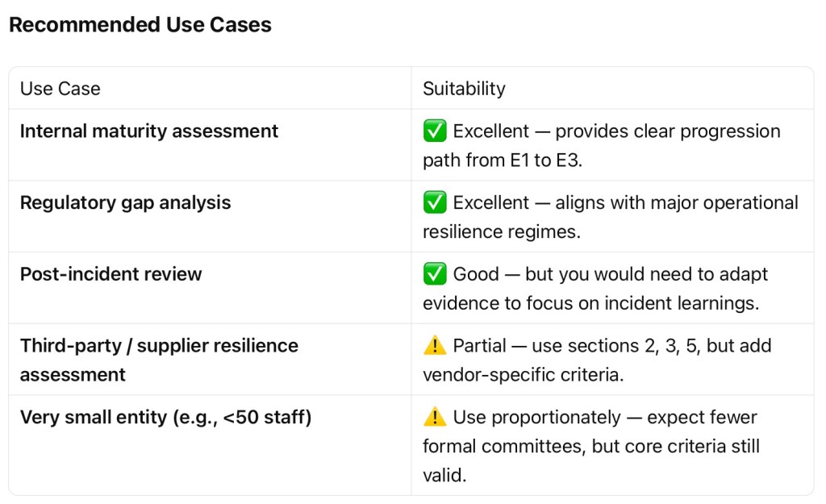Image resolution: width=826 pixels, height=504 pixels.
Task: Select the 'Use Case' column header
Action: click(x=60, y=89)
